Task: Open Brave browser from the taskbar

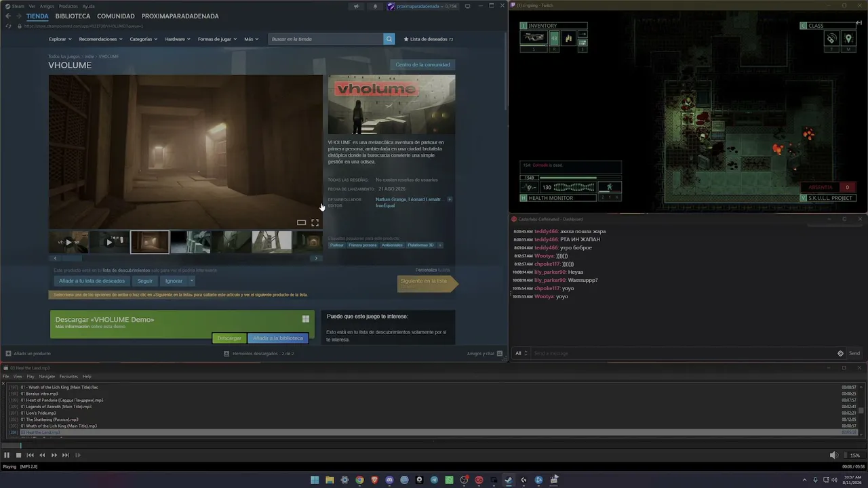Action: click(x=374, y=480)
